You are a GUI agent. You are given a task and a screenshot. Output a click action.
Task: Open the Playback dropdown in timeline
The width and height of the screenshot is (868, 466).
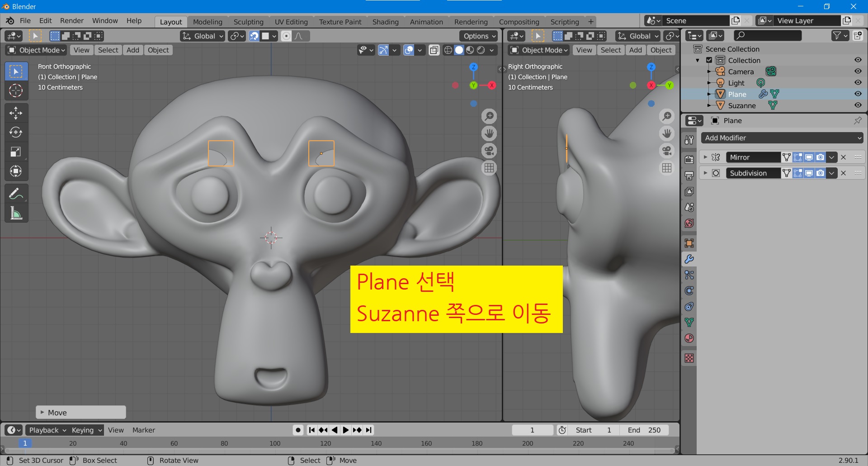tap(47, 430)
